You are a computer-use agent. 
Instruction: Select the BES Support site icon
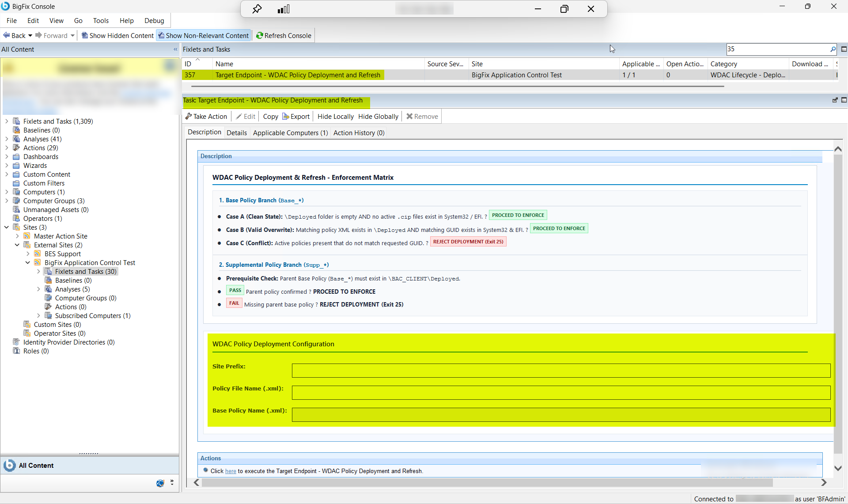click(x=38, y=254)
